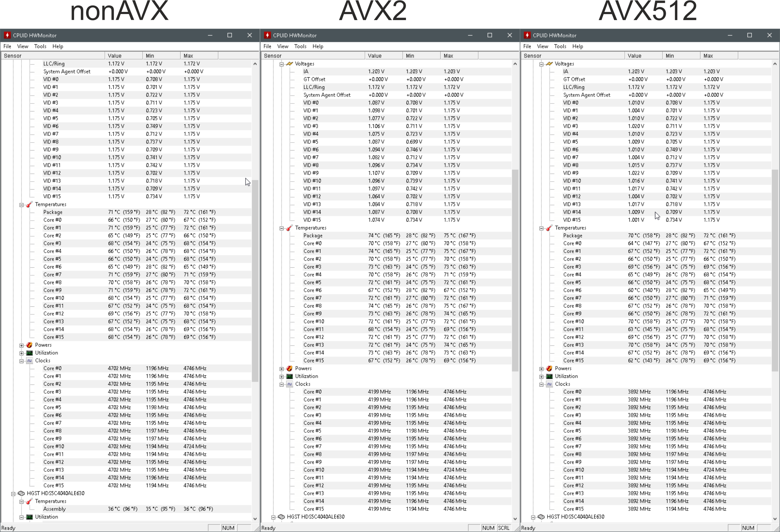Screen dimensions: 780x532
Task: Click the Voltages lightning icon in AVX2 window
Action: coord(289,64)
